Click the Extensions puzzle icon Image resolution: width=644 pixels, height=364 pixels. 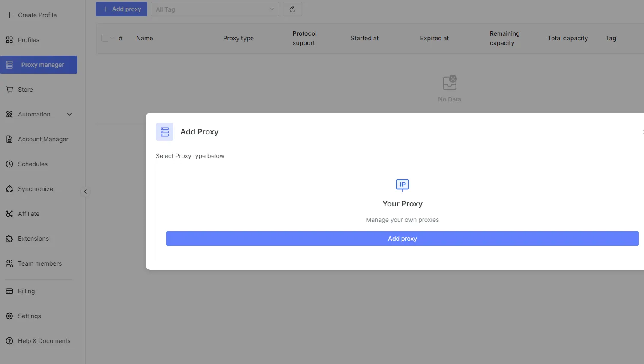tap(9, 239)
